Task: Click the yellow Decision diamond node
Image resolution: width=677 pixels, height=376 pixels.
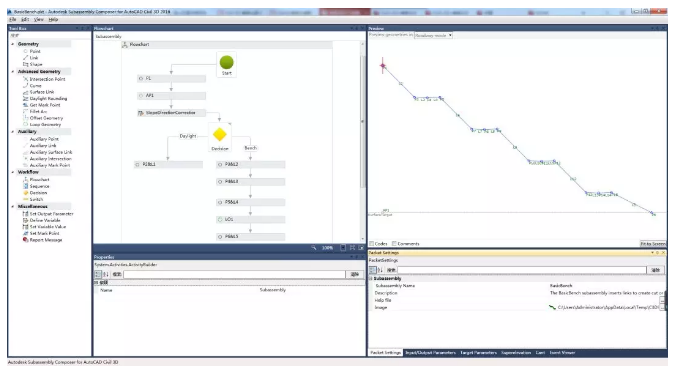Action: 220,135
